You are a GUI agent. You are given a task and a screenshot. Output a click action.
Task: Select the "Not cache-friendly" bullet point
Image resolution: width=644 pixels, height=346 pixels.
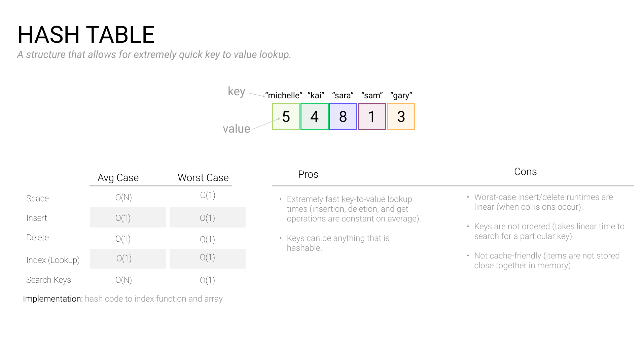click(x=547, y=261)
